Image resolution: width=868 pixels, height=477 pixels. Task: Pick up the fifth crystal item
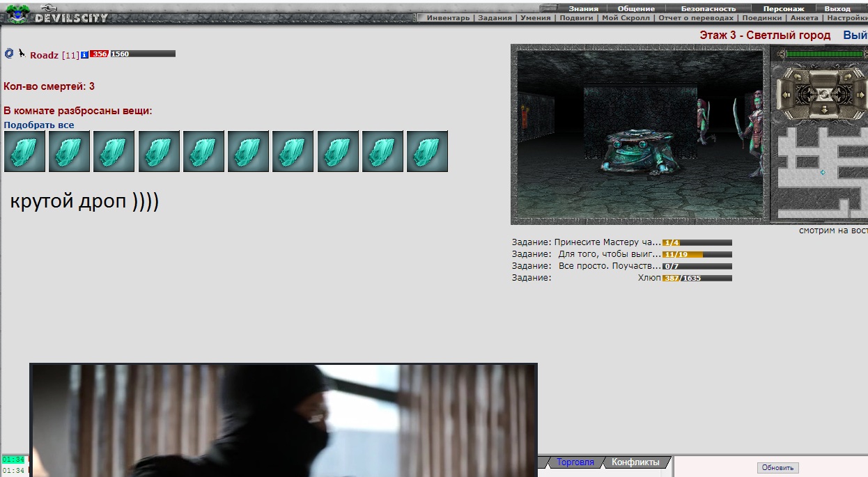[x=203, y=151]
